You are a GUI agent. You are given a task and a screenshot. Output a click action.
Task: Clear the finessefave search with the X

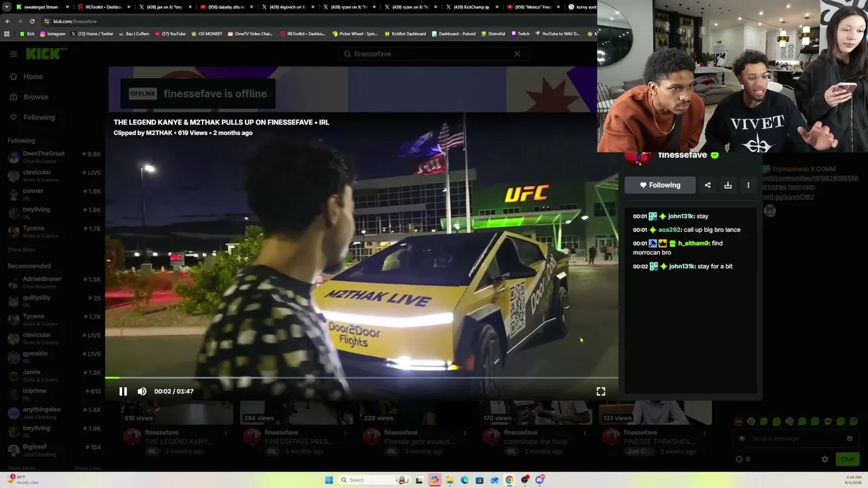click(x=517, y=54)
